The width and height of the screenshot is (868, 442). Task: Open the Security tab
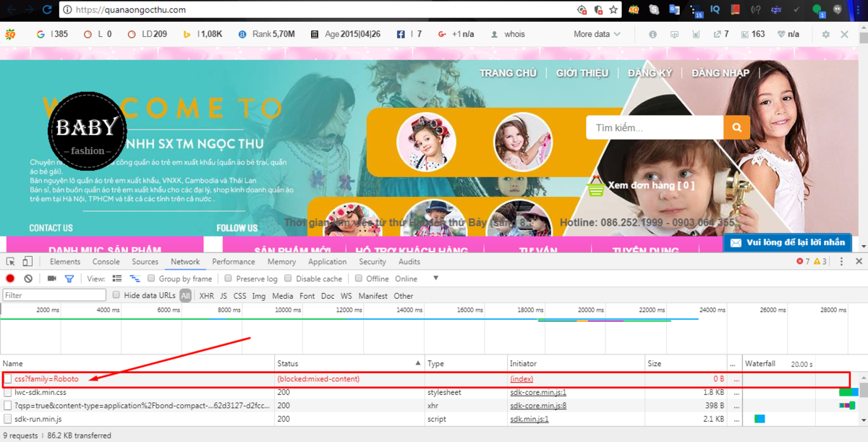[373, 262]
